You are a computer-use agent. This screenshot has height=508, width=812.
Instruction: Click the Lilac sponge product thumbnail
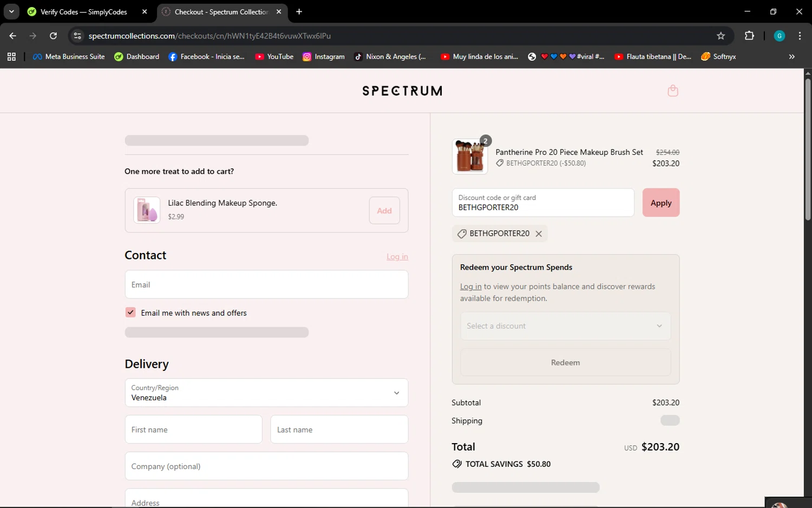click(147, 210)
